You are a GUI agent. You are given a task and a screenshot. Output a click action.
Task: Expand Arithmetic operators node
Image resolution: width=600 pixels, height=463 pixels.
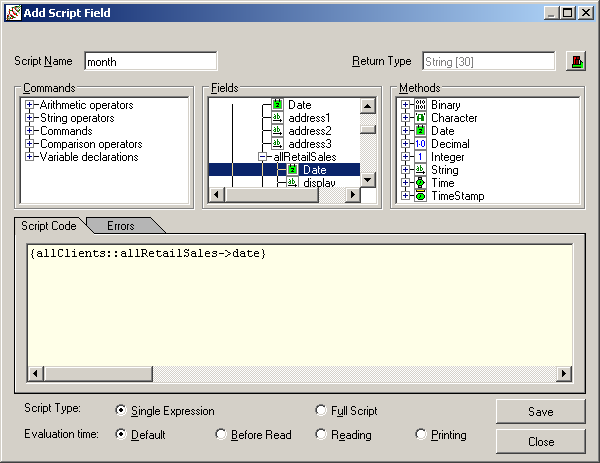coord(29,104)
